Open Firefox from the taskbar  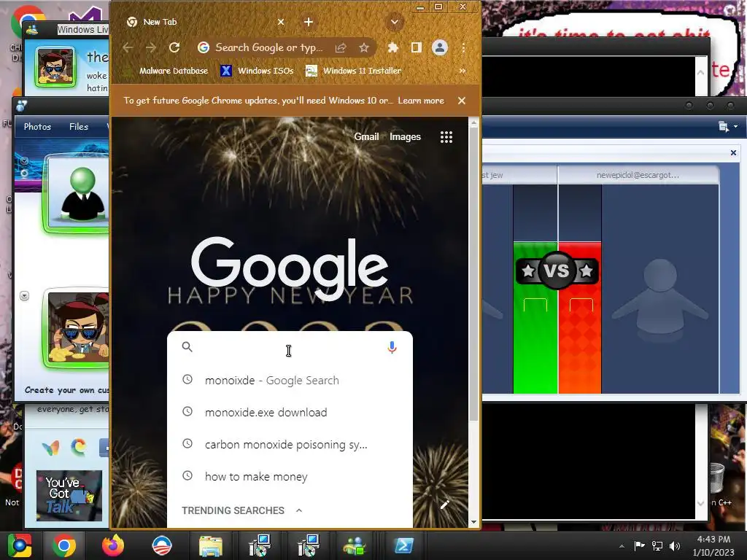click(113, 545)
